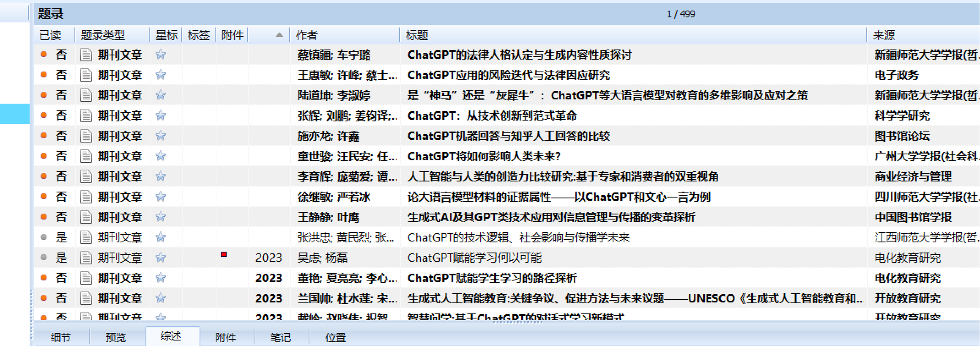Sort records by the 标题 column header
Viewport: 980px width, 346px height.
point(417,35)
